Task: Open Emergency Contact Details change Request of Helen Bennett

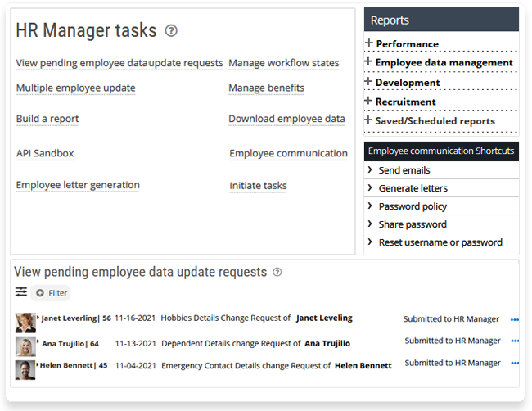Action: point(277,365)
